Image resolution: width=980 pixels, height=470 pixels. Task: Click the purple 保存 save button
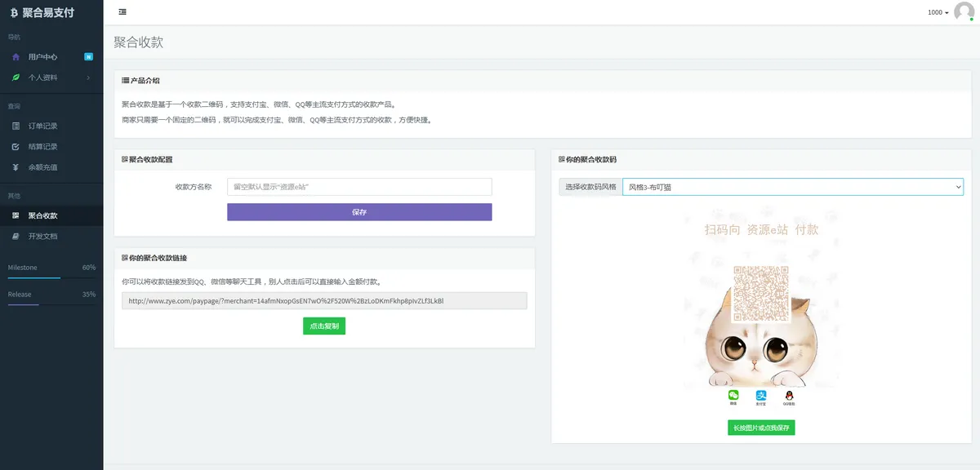[x=359, y=211]
